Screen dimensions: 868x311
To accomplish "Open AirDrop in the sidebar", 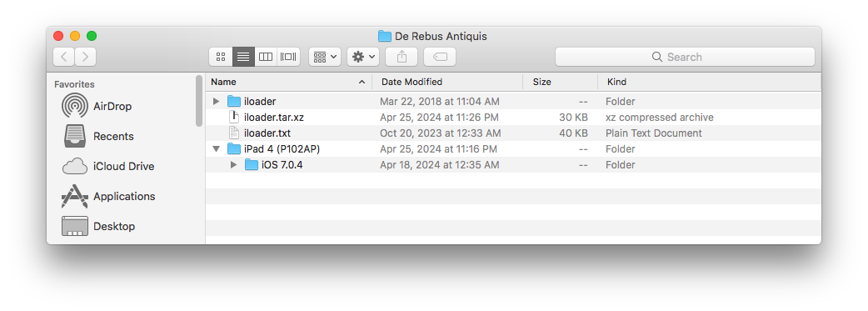I will coord(112,106).
